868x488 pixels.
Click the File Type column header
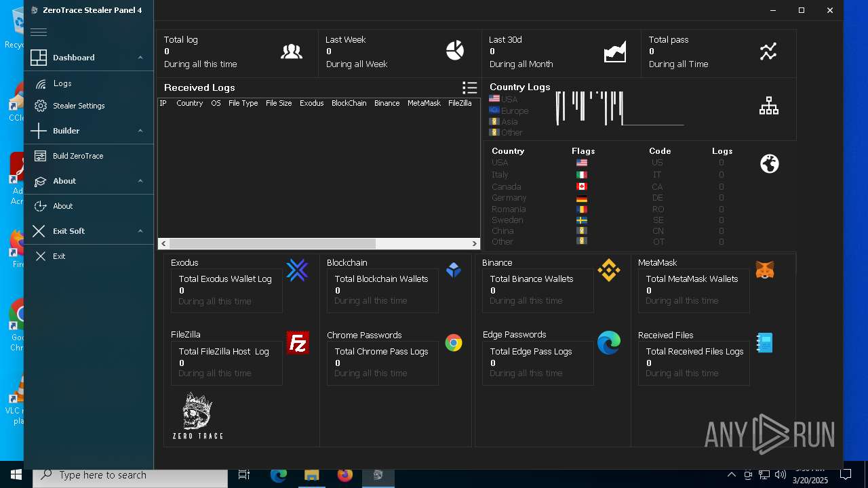(x=243, y=103)
